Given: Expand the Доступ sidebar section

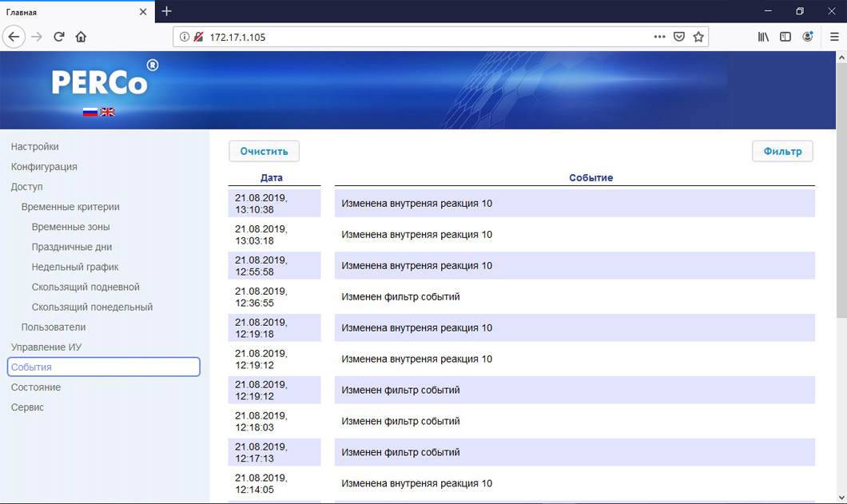Looking at the screenshot, I should (x=27, y=187).
